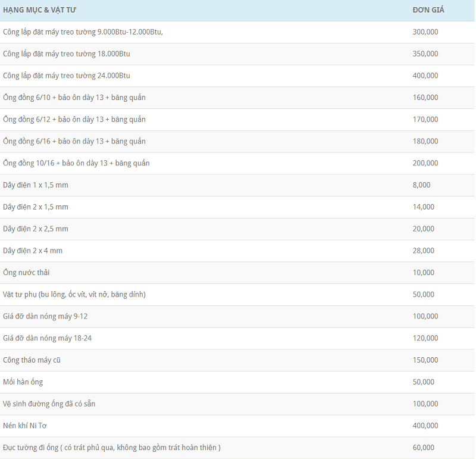Select price 200,000 for Ống đồng 10/16
The image size is (476, 459).
425,163
